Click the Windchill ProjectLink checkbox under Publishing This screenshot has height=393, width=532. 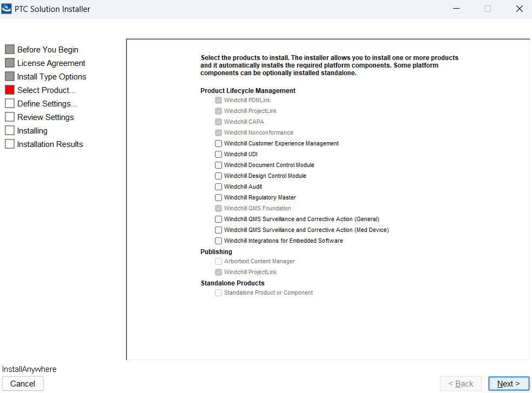click(x=219, y=272)
